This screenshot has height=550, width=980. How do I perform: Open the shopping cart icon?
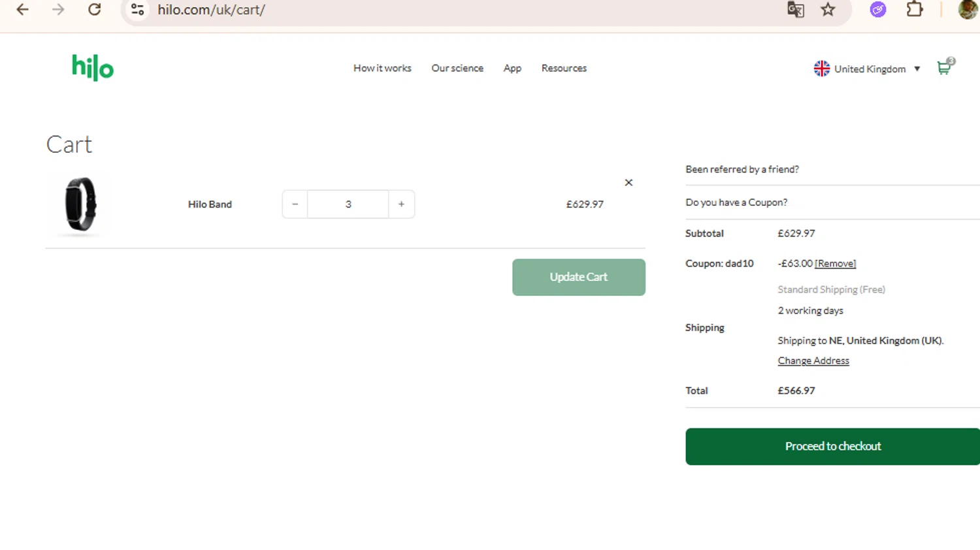(945, 67)
